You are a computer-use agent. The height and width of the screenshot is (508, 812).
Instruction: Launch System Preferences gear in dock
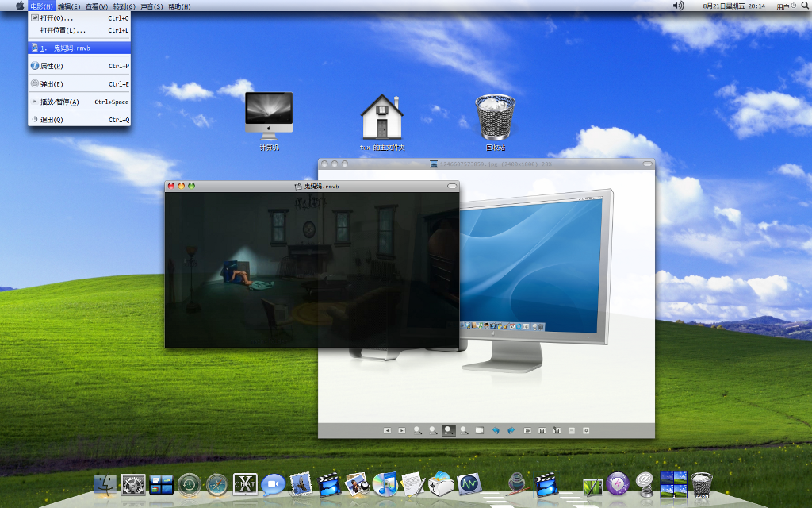(x=133, y=485)
